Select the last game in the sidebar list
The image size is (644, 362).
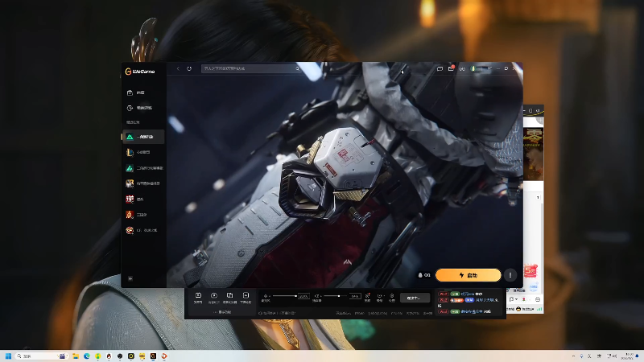pos(143,230)
